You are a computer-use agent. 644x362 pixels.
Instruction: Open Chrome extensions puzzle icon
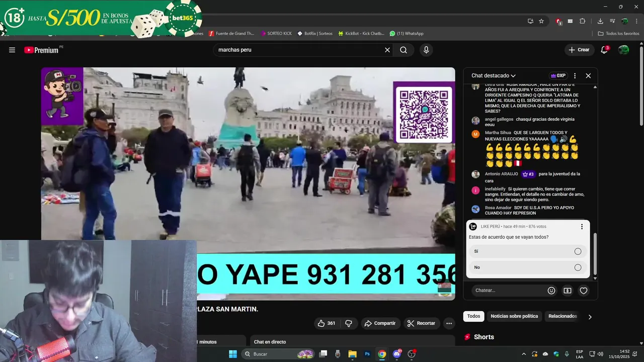pos(583,21)
